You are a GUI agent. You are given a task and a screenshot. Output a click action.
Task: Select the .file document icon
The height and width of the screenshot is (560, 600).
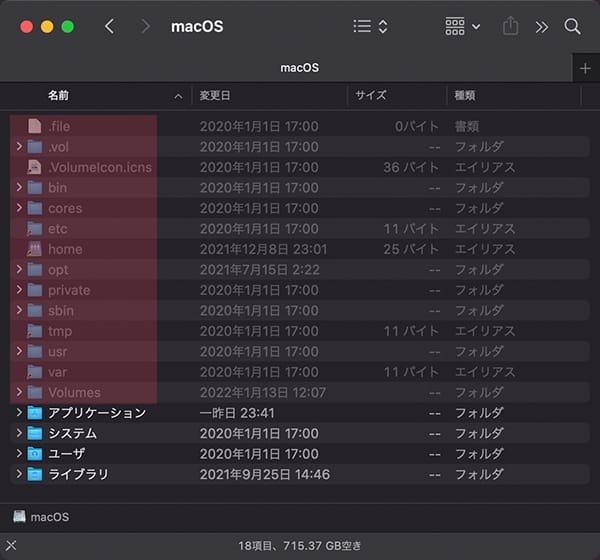[x=34, y=126]
